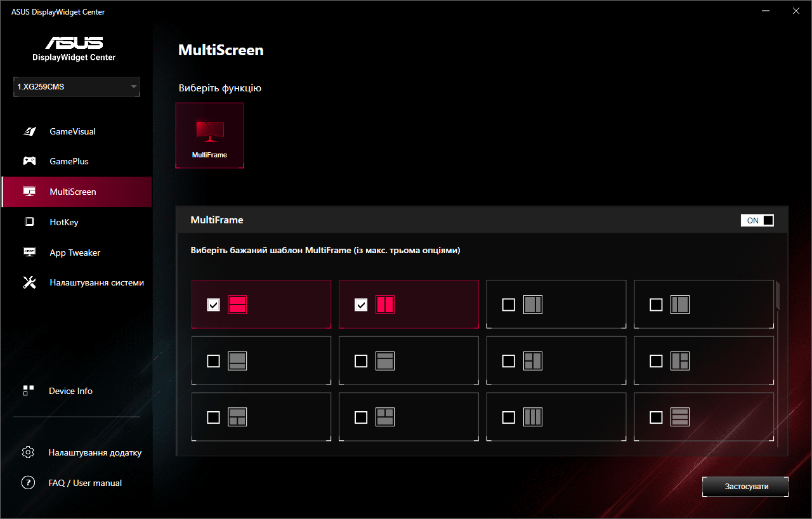Image resolution: width=812 pixels, height=519 pixels.
Task: Click the red two-equal-rows layout icon
Action: [x=237, y=305]
